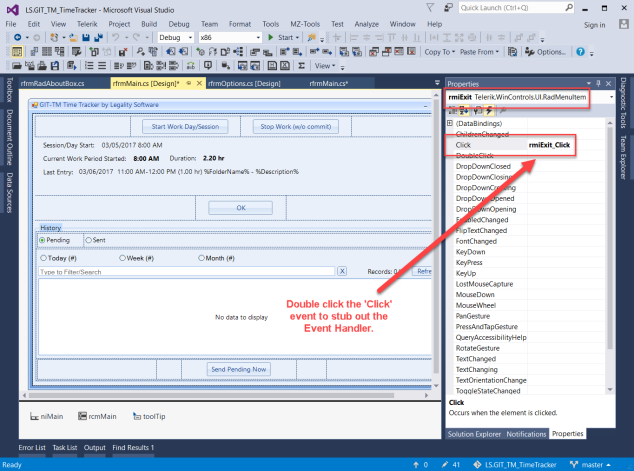Click the Type to Filter/Search field

tap(186, 272)
